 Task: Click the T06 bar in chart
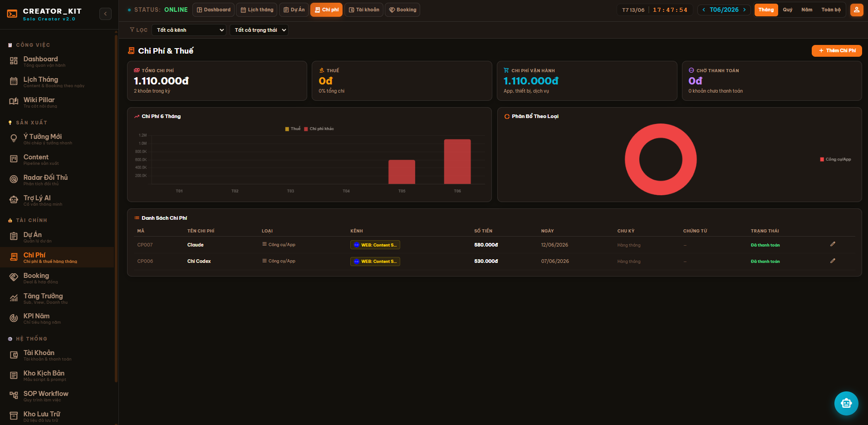coord(457,162)
